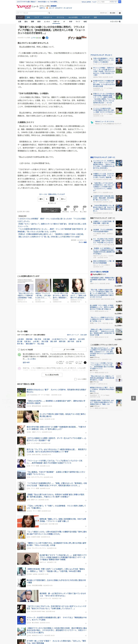Viewport: 138px width, 644px height.
Task: Click the コメントを書く button
Action: pyautogui.click(x=69, y=349)
